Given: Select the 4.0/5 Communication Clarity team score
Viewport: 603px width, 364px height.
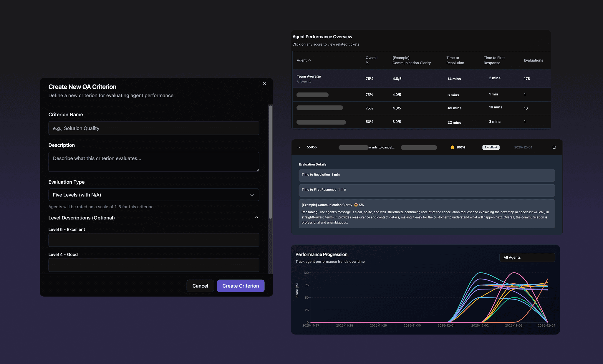Looking at the screenshot, I should (397, 79).
